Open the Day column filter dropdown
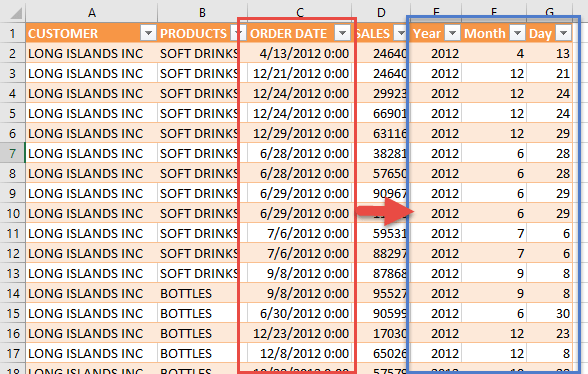588x374 pixels. tap(563, 33)
